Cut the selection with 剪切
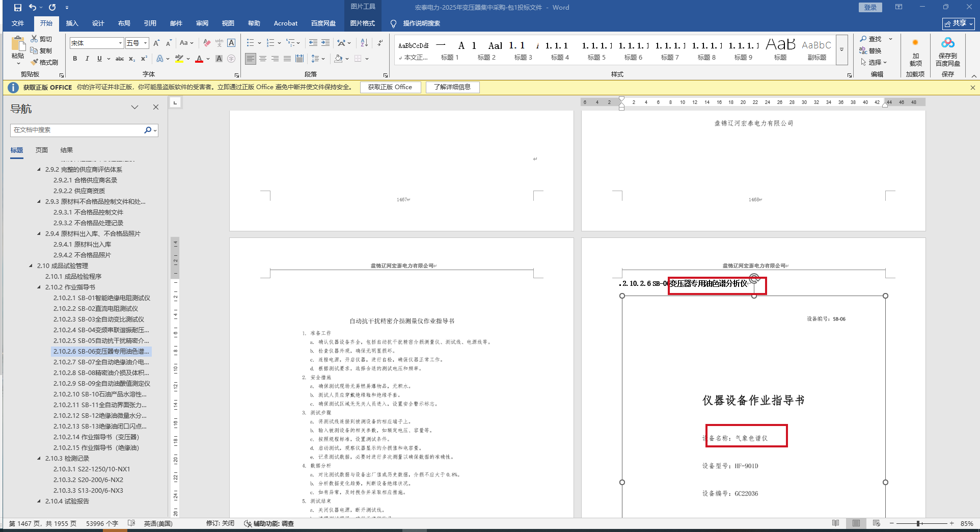 pyautogui.click(x=41, y=39)
